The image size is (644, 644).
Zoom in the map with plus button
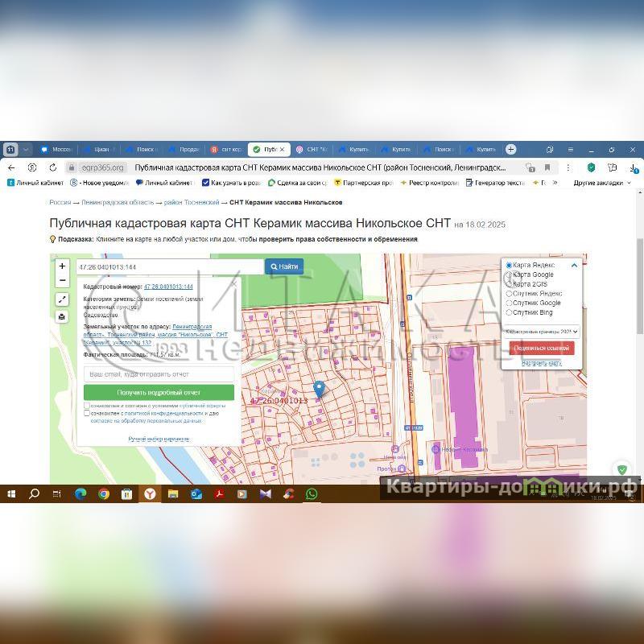(62, 266)
